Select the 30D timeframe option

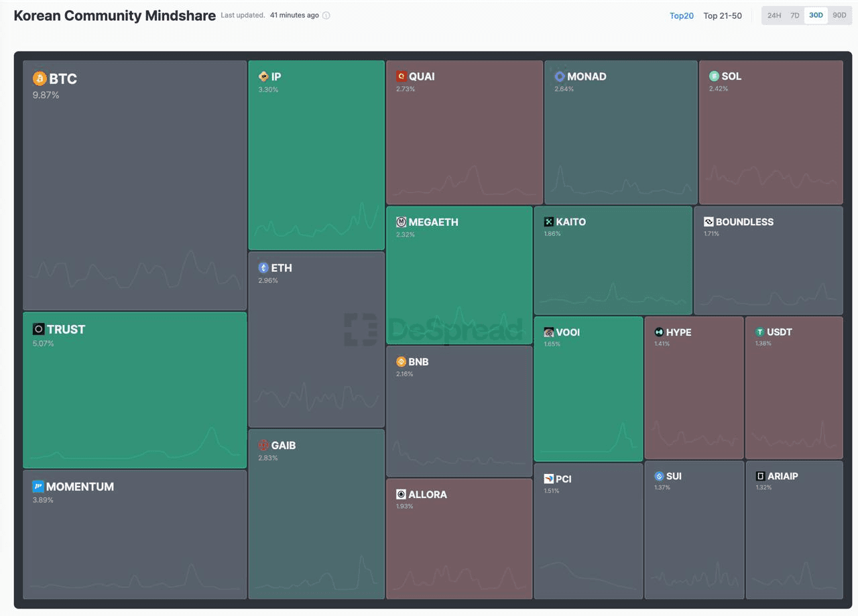tap(816, 15)
